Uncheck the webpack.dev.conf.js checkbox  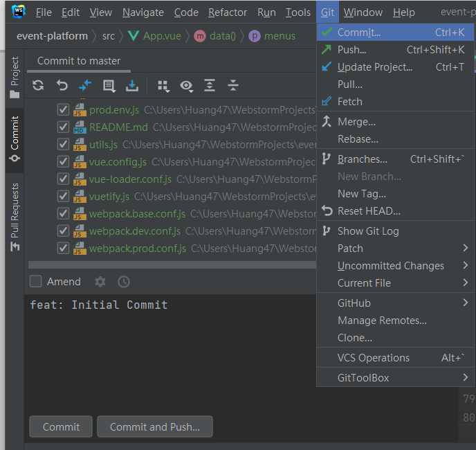pos(63,231)
